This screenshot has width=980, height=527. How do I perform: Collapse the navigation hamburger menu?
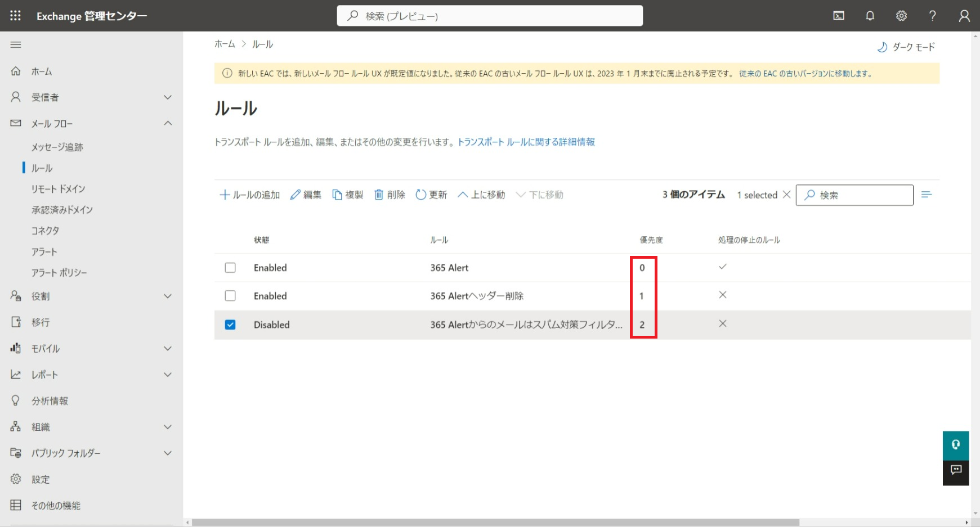(x=16, y=44)
